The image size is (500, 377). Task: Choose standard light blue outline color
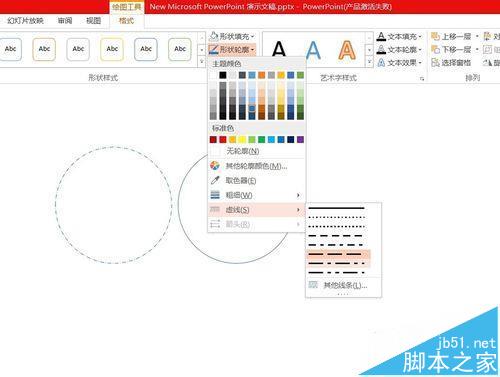tap(271, 139)
